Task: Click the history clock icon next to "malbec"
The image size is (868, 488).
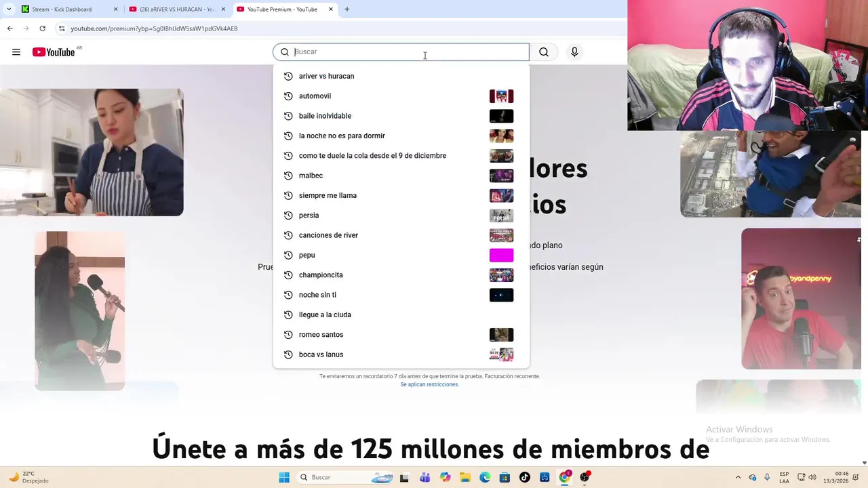Action: pos(288,176)
